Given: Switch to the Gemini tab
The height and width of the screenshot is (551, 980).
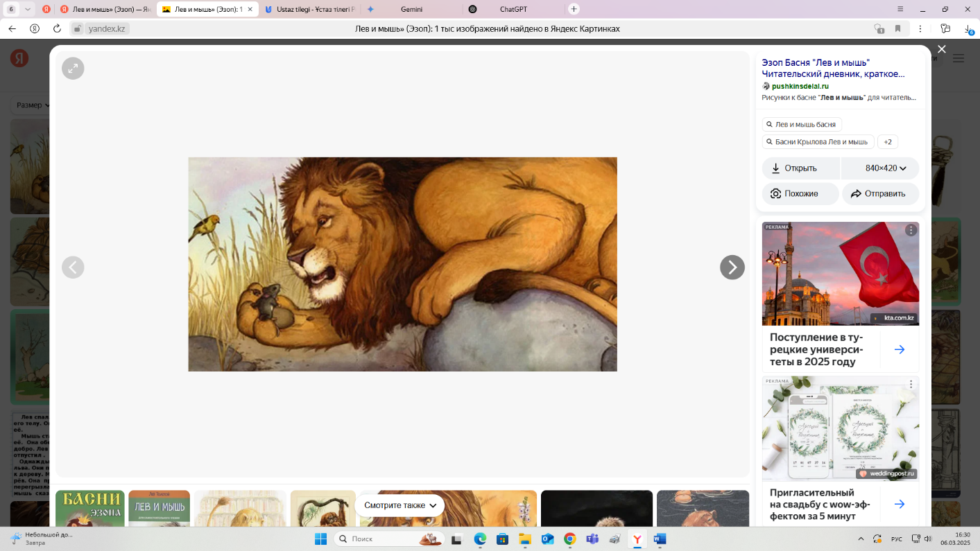Looking at the screenshot, I should (x=411, y=9).
